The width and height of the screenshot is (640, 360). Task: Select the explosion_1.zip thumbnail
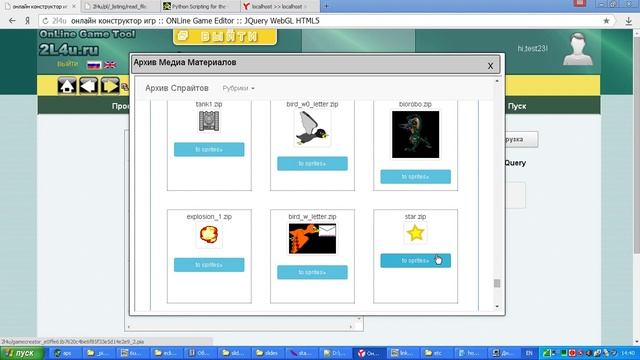[209, 235]
